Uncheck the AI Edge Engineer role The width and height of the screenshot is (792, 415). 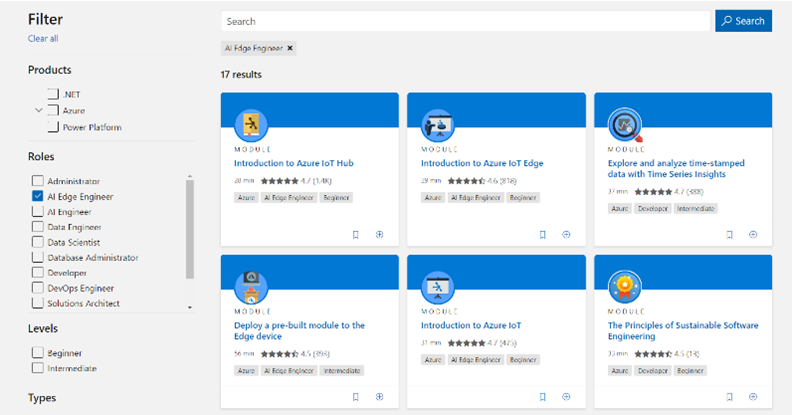[x=37, y=196]
